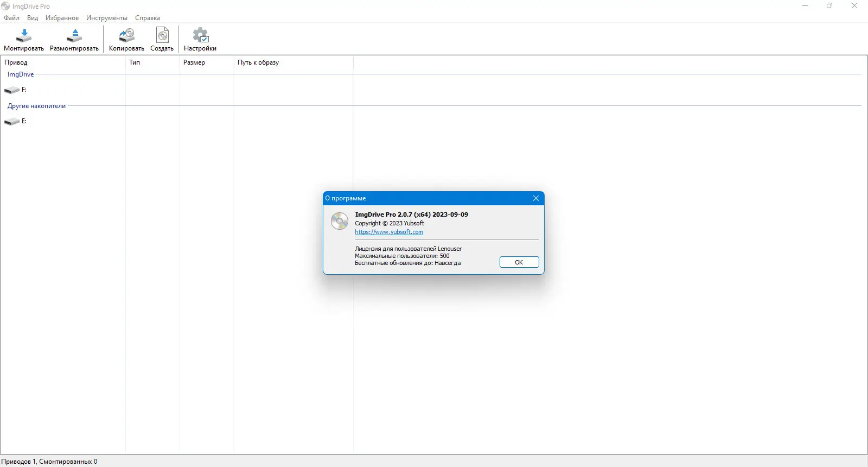The width and height of the screenshot is (868, 467).
Task: Click ImgDrive Pro title bar app icon
Action: (x=5, y=6)
